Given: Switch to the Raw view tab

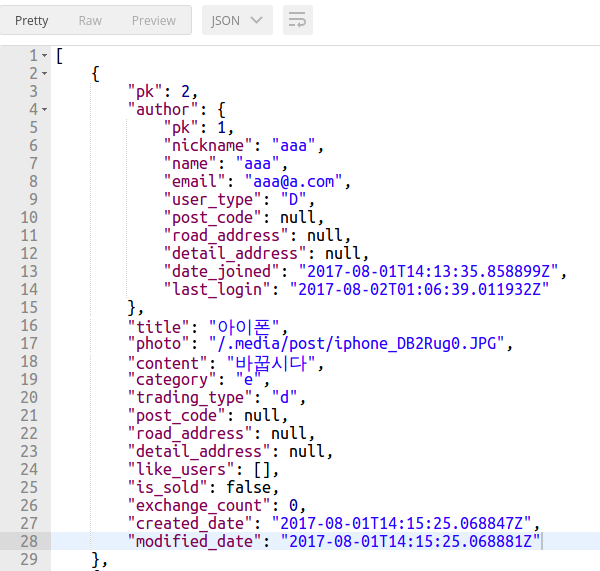Looking at the screenshot, I should pyautogui.click(x=90, y=20).
